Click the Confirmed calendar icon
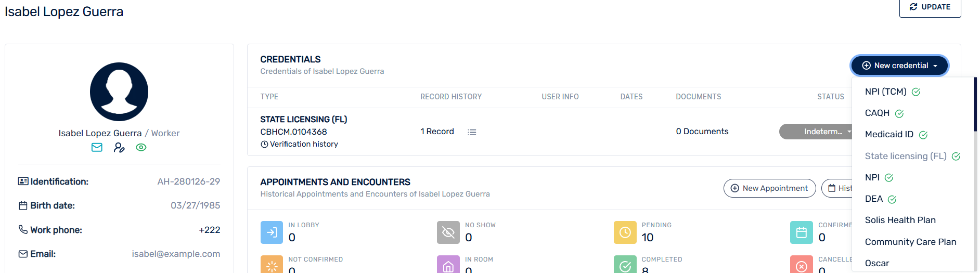The width and height of the screenshot is (980, 273). [x=801, y=232]
